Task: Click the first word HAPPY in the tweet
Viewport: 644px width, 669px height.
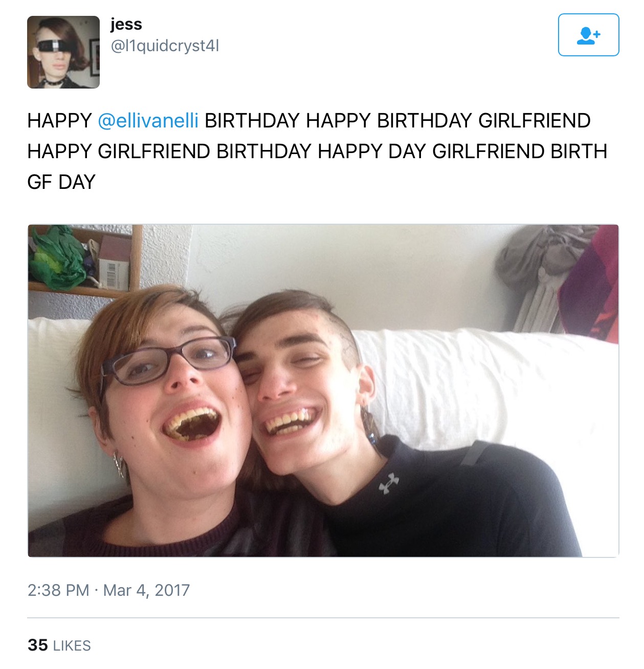Action: point(59,121)
